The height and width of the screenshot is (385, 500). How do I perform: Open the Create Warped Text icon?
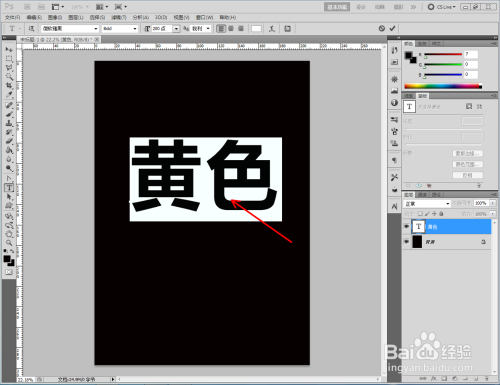click(272, 29)
